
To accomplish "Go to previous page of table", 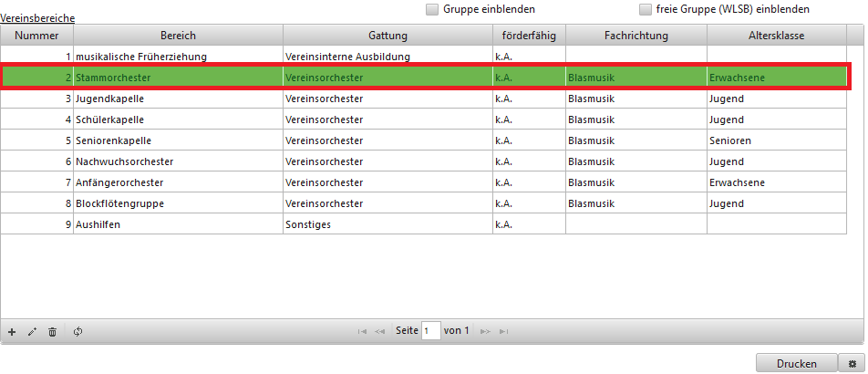I will 380,331.
